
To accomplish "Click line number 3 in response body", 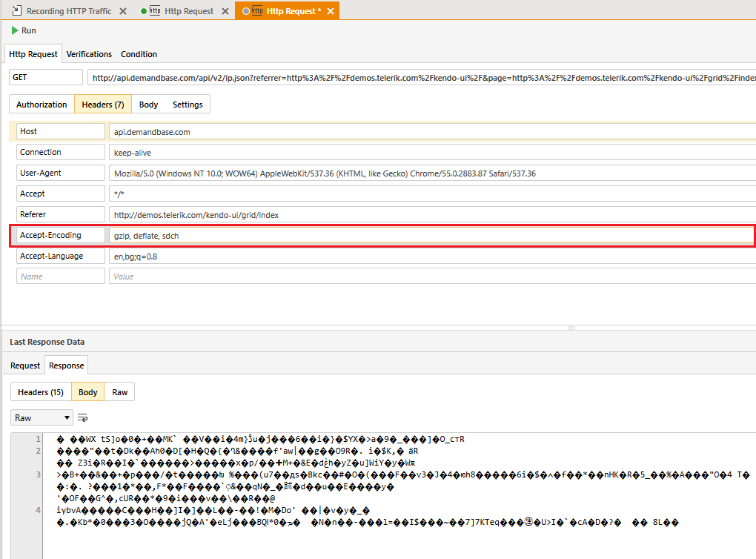I will coord(38,474).
